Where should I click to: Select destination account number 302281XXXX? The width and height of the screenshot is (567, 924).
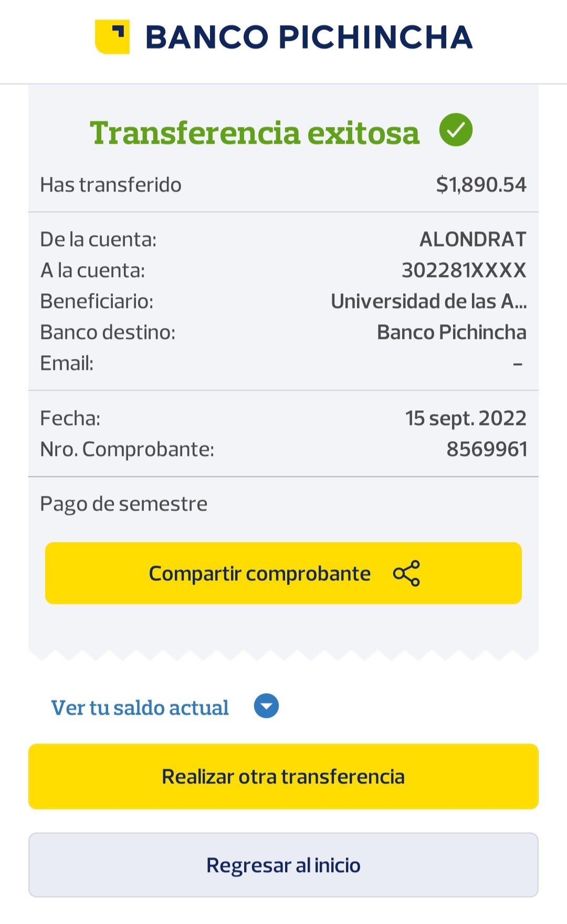[x=464, y=270]
